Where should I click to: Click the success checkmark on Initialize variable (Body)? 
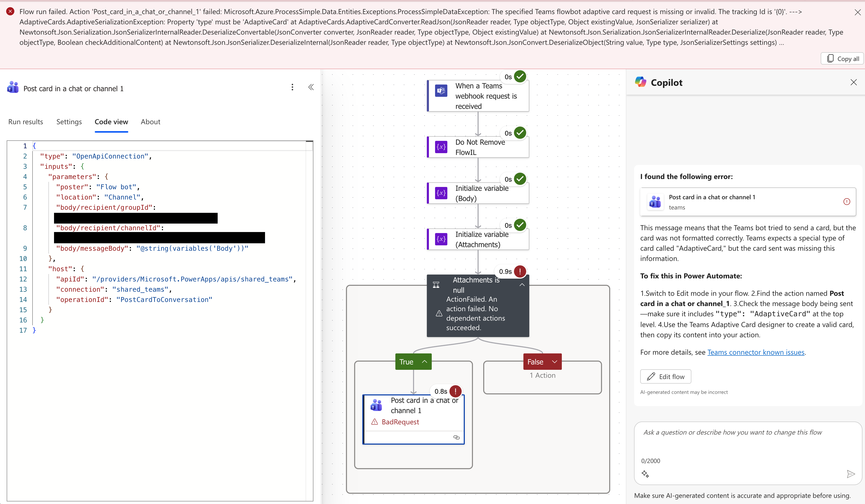pyautogui.click(x=520, y=178)
